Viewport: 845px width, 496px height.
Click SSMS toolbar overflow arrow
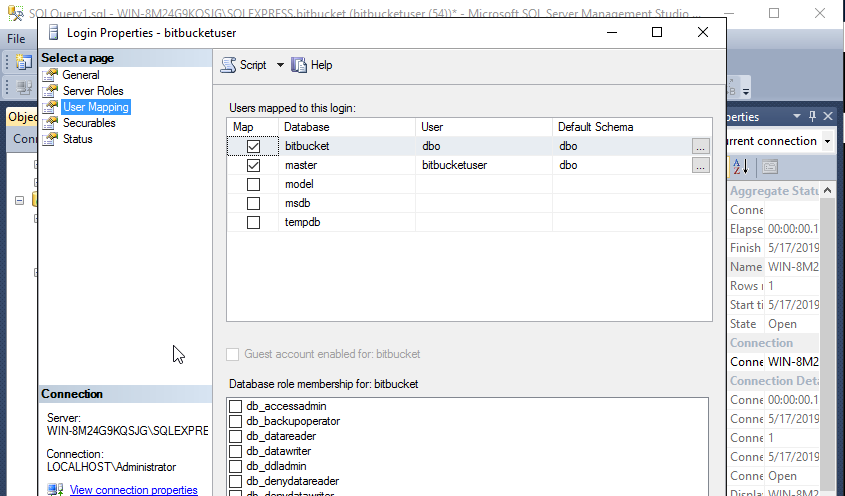coord(746,92)
